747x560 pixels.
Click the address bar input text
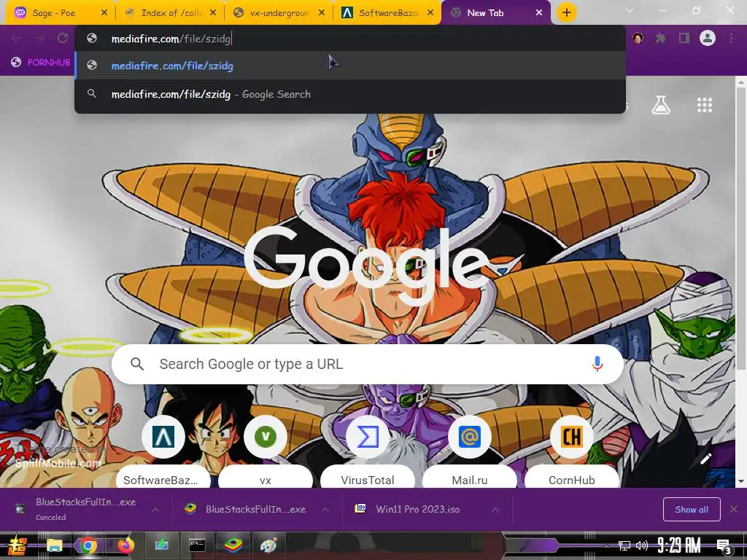point(171,39)
